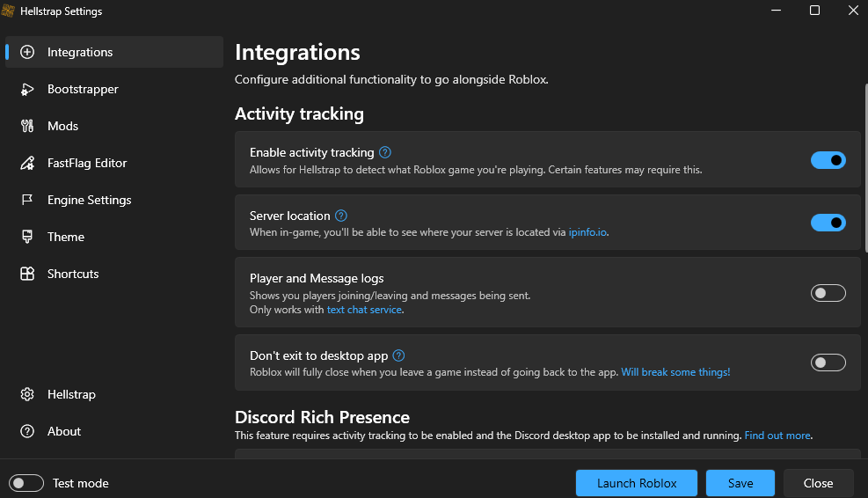Click the Hellstrap gear sidebar icon
868x498 pixels.
(x=27, y=394)
